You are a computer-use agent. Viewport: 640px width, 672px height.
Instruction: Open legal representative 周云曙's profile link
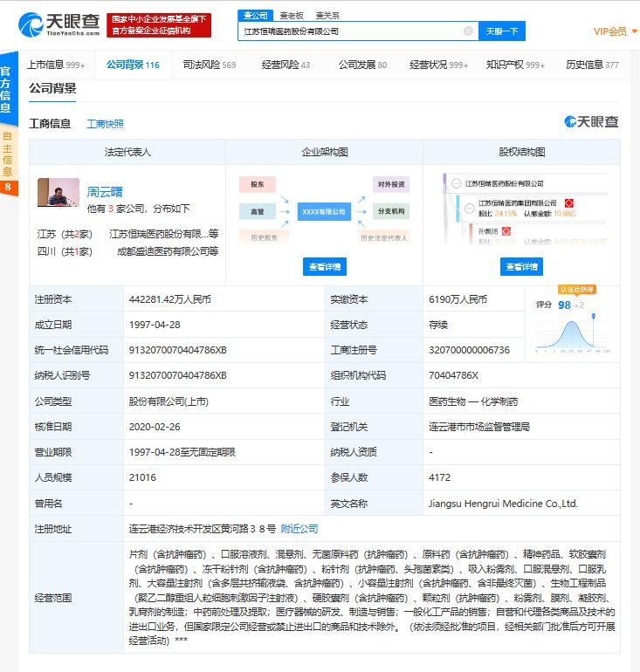(x=105, y=192)
